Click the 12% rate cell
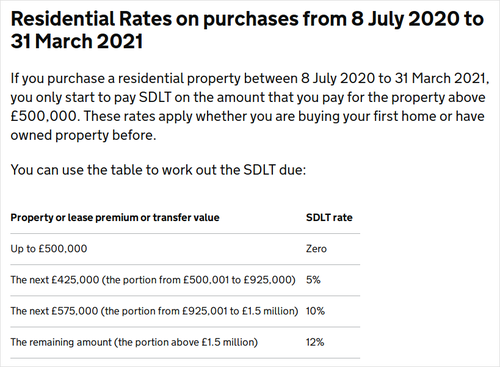The height and width of the screenshot is (367, 500). pos(315,342)
